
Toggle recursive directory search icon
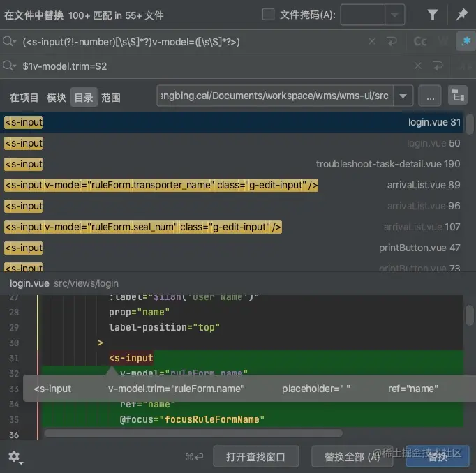[x=457, y=96]
